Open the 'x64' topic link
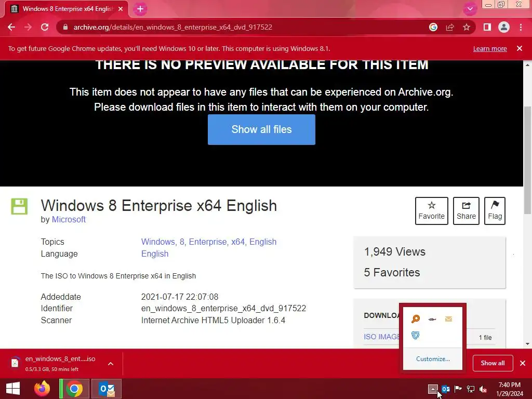Viewport: 532px width, 399px height. pyautogui.click(x=238, y=242)
